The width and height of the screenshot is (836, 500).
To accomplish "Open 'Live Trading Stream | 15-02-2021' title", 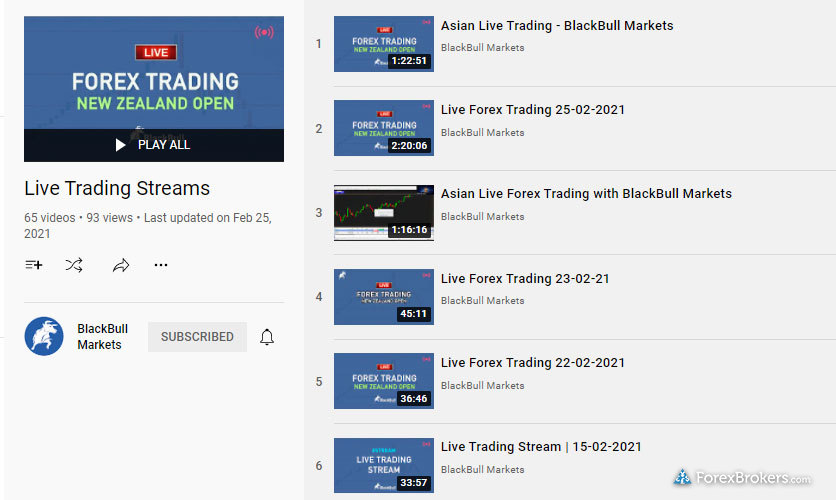I will click(541, 447).
